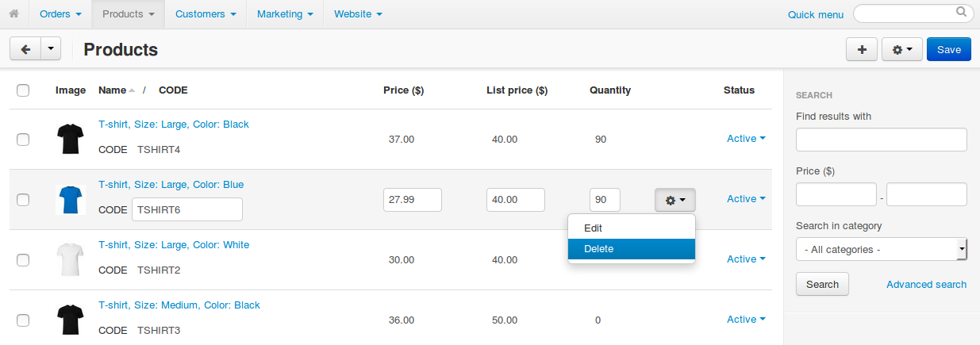Check the Large White T-shirt checkbox
This screenshot has width=980, height=345.
tap(23, 260)
